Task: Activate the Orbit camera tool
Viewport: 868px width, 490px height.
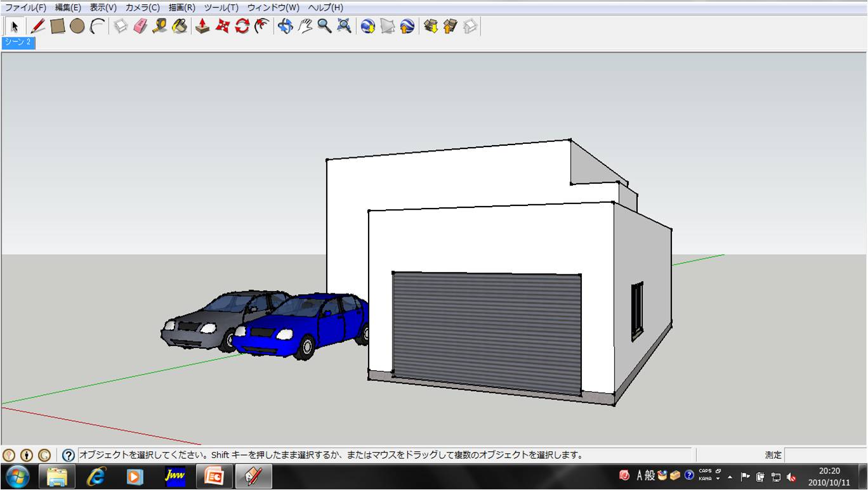Action: coord(286,26)
